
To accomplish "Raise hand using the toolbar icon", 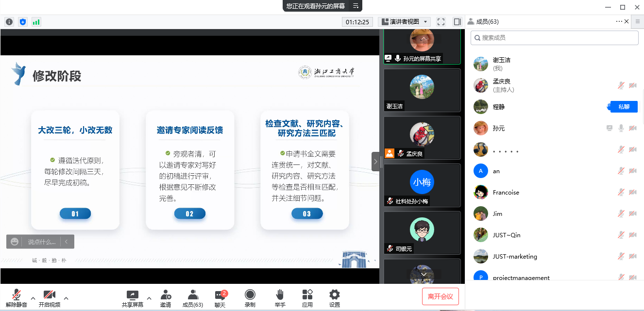I will (280, 298).
